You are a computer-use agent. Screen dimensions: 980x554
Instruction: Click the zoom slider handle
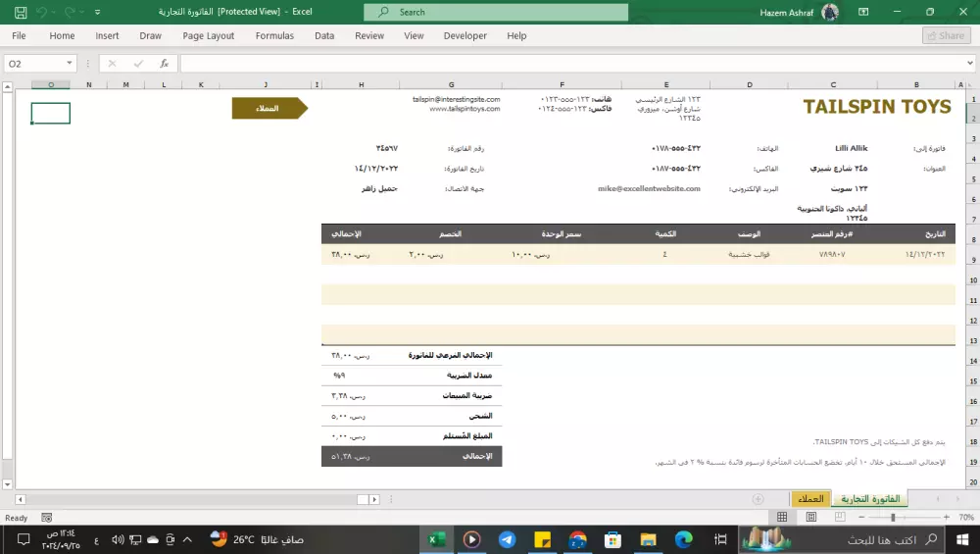(x=893, y=517)
